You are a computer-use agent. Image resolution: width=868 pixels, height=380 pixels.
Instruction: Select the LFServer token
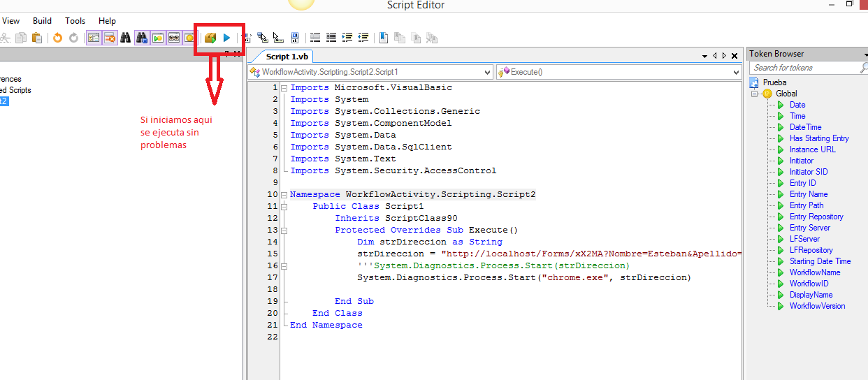[804, 239]
